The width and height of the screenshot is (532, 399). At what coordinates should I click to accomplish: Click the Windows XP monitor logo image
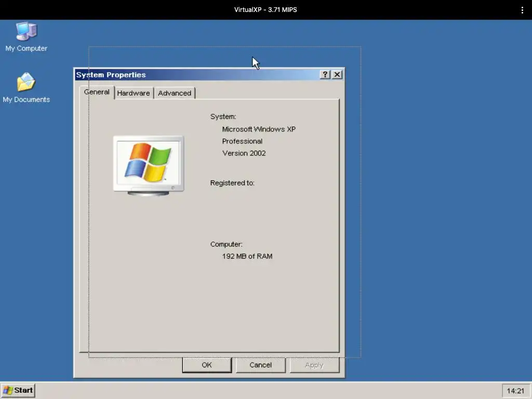pos(149,166)
